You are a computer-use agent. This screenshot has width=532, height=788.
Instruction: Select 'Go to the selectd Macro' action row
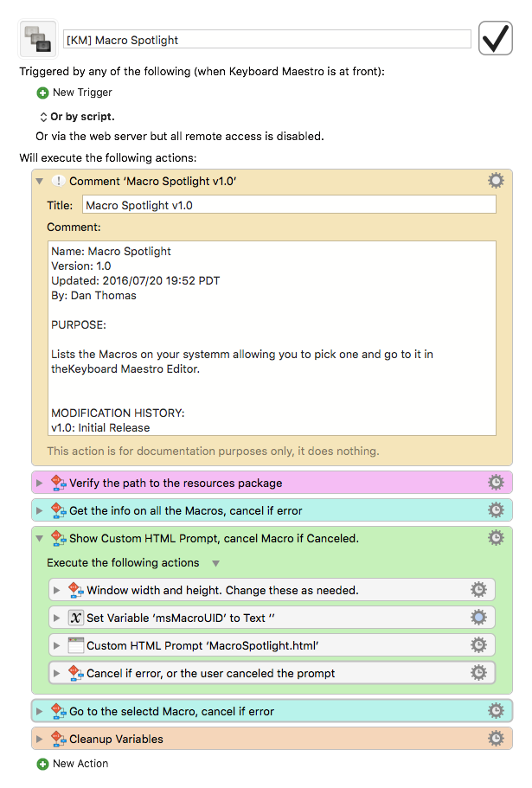pos(272,711)
